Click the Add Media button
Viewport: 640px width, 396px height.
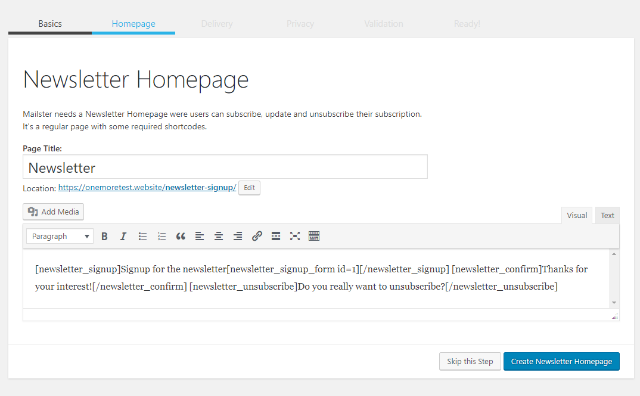tap(53, 211)
